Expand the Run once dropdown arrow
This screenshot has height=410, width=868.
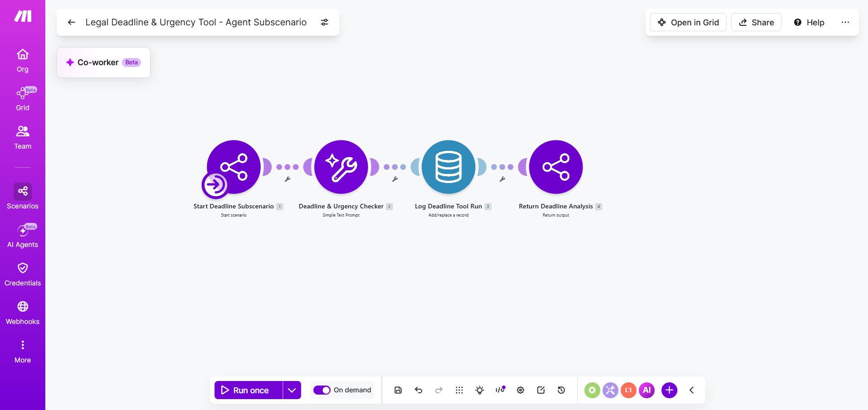(292, 390)
